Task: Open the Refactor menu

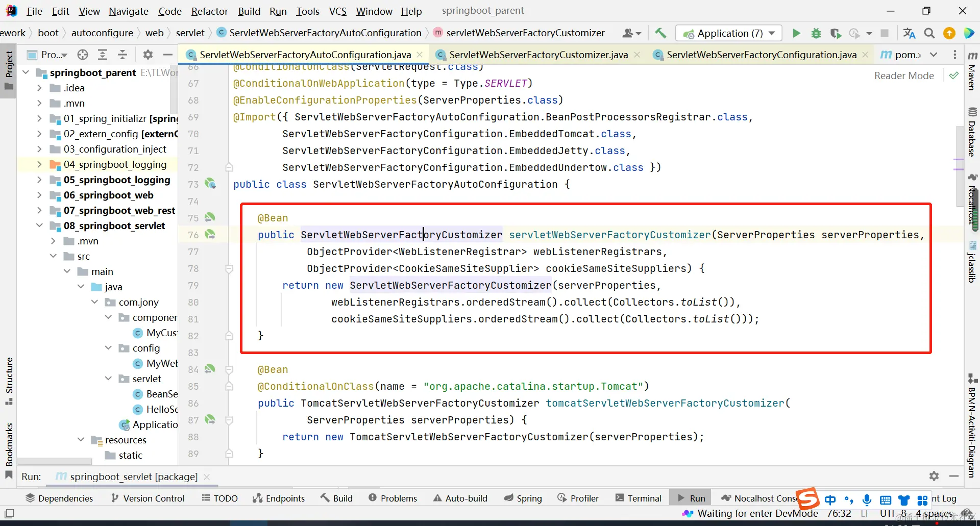Action: (x=209, y=11)
